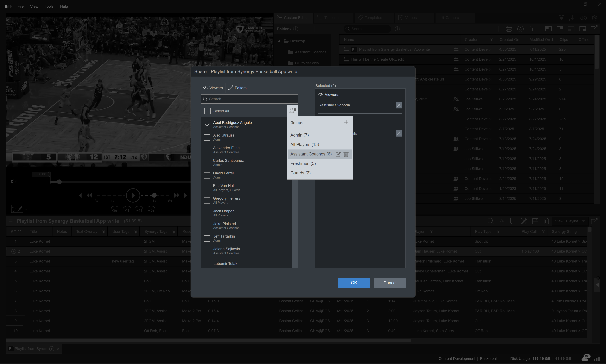Uncheck Abel Rodriguez Angulo
606x364 pixels.
pos(207,125)
